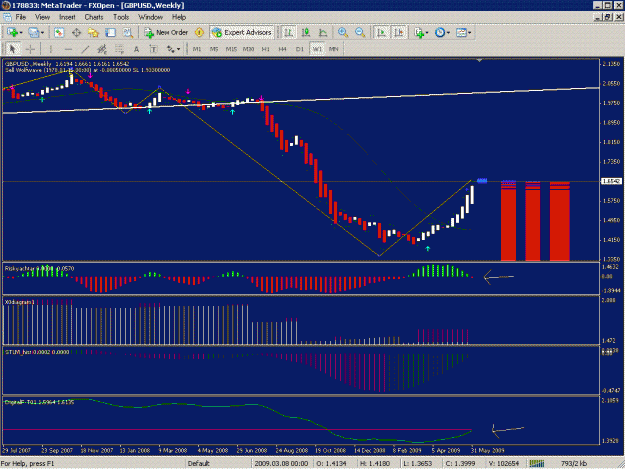Click the chart document icon beside File
The width and height of the screenshot is (625, 469).
pyautogui.click(x=7, y=17)
